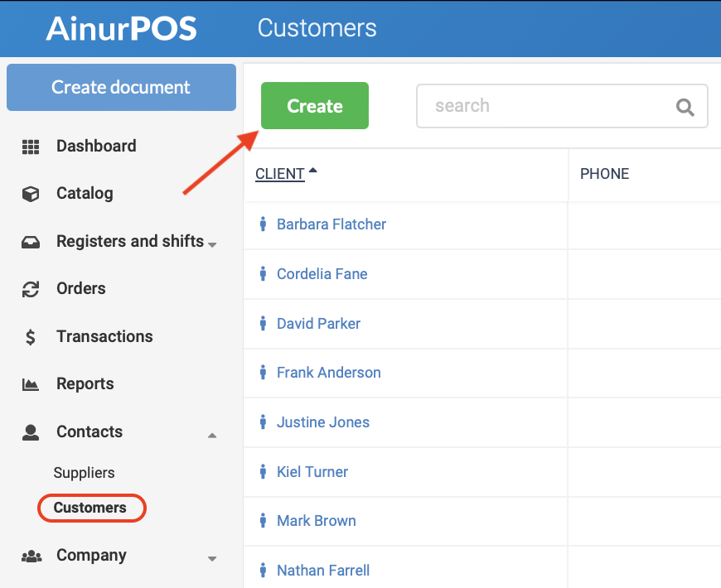Click the Create document button
The height and width of the screenshot is (588, 721).
click(121, 87)
